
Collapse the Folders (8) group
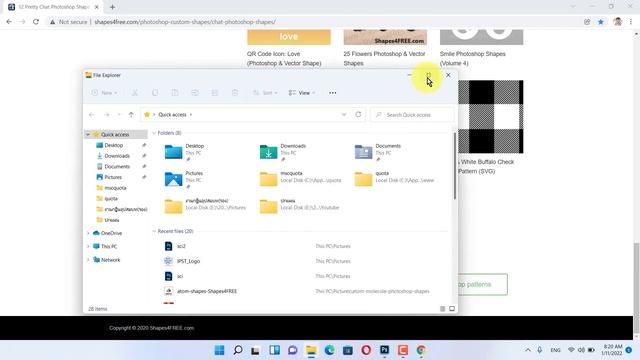click(x=154, y=133)
